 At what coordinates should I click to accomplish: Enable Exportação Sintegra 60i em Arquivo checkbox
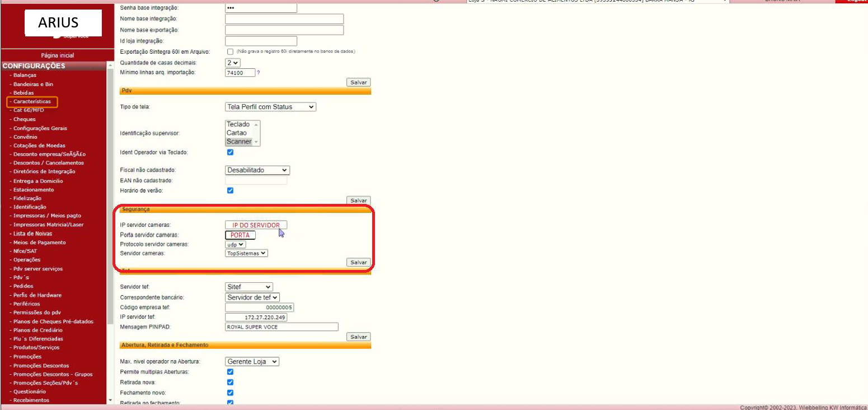230,52
